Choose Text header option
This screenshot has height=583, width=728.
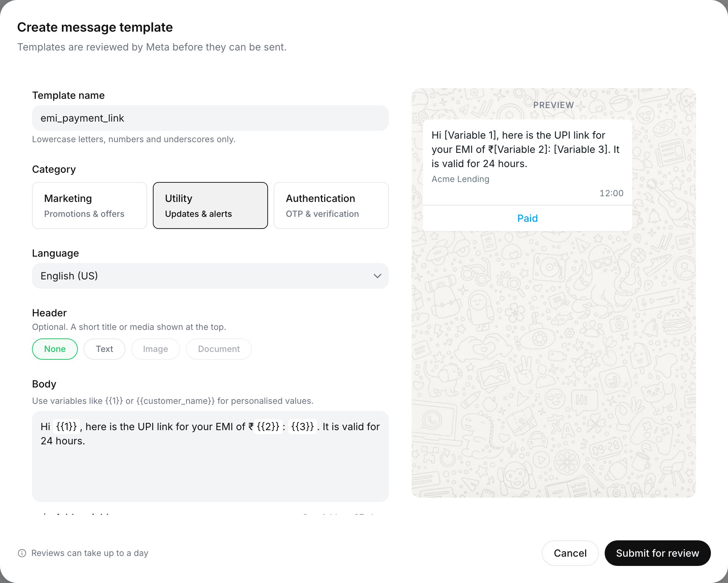click(x=105, y=349)
